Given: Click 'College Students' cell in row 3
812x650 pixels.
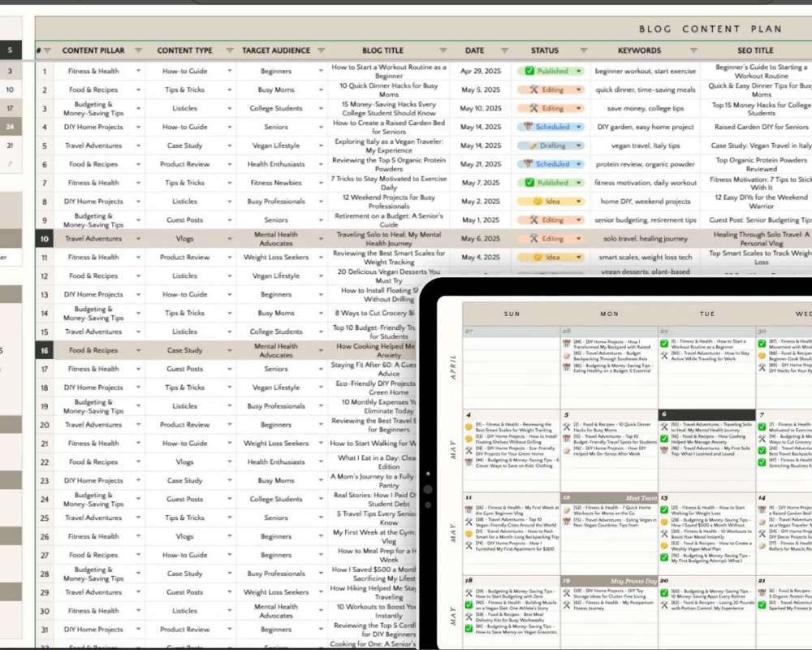Looking at the screenshot, I should [275, 108].
